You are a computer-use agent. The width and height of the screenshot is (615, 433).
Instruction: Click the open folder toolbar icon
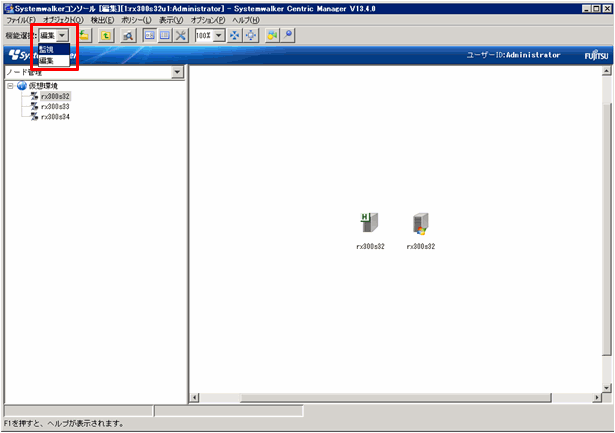(84, 35)
